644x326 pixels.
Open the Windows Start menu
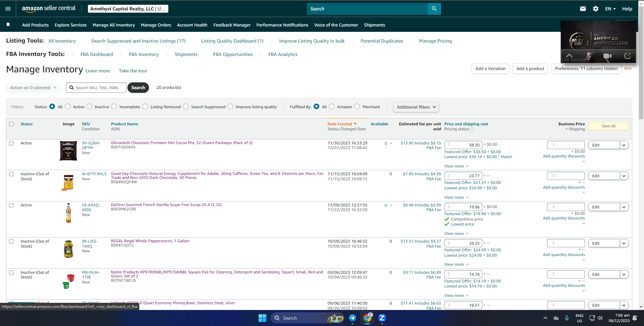coord(262,318)
